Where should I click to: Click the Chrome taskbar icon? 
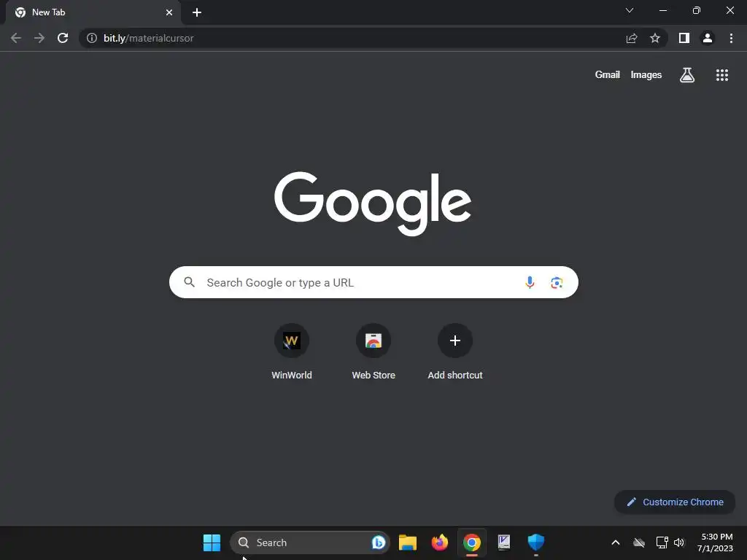[472, 542]
